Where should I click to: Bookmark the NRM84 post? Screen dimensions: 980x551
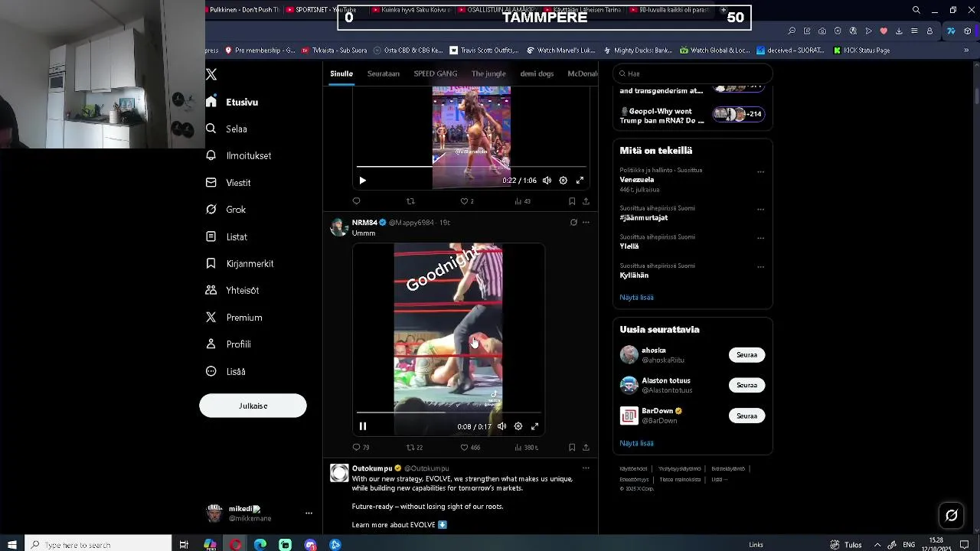[x=572, y=448]
